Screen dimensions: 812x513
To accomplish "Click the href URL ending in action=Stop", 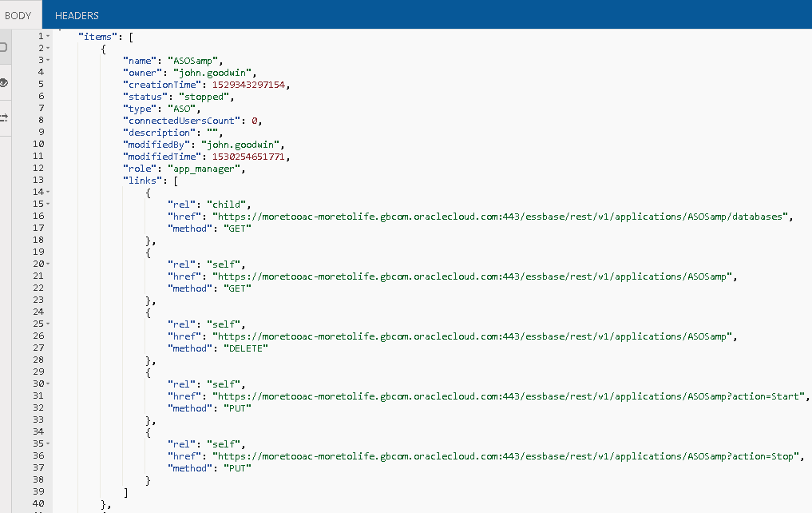I will click(x=506, y=456).
